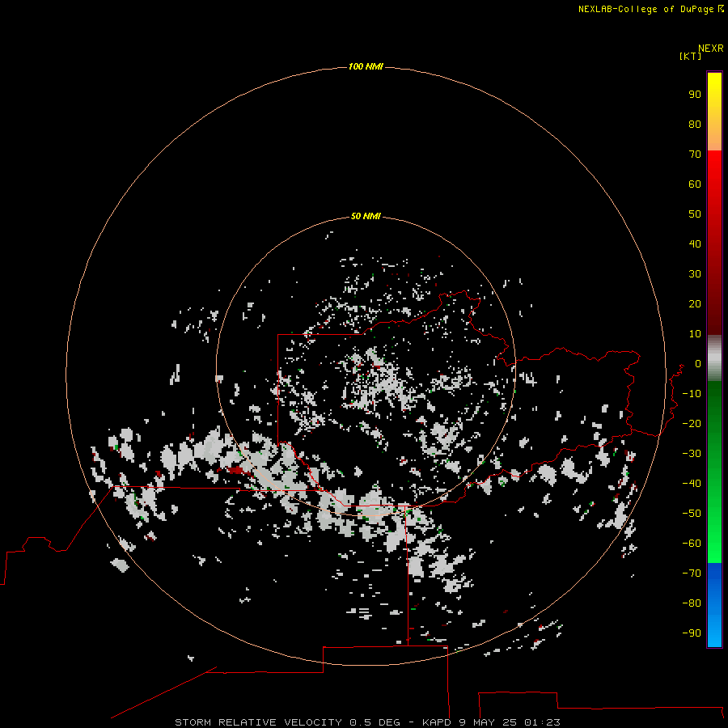Click the KAPD station identifier in caption
The image size is (728, 728).
(437, 722)
